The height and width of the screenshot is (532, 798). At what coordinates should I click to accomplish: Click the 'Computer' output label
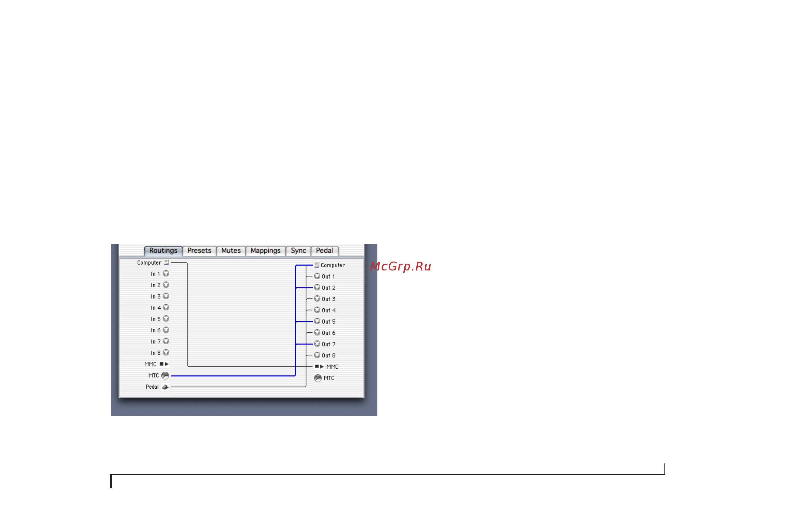[333, 265]
